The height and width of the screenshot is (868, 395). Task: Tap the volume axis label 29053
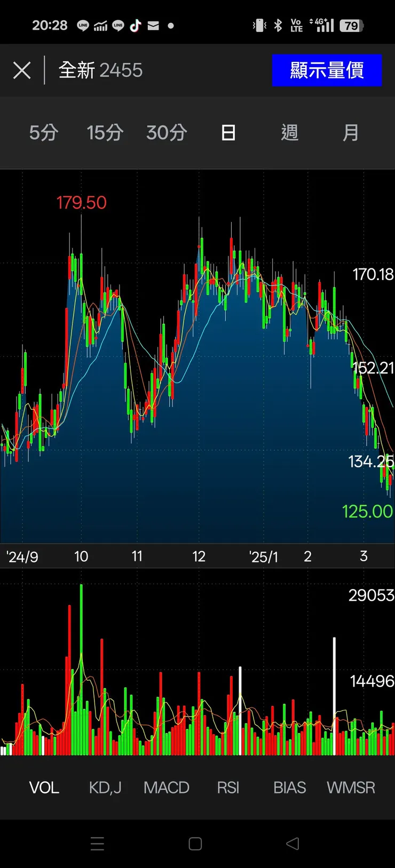tap(372, 595)
